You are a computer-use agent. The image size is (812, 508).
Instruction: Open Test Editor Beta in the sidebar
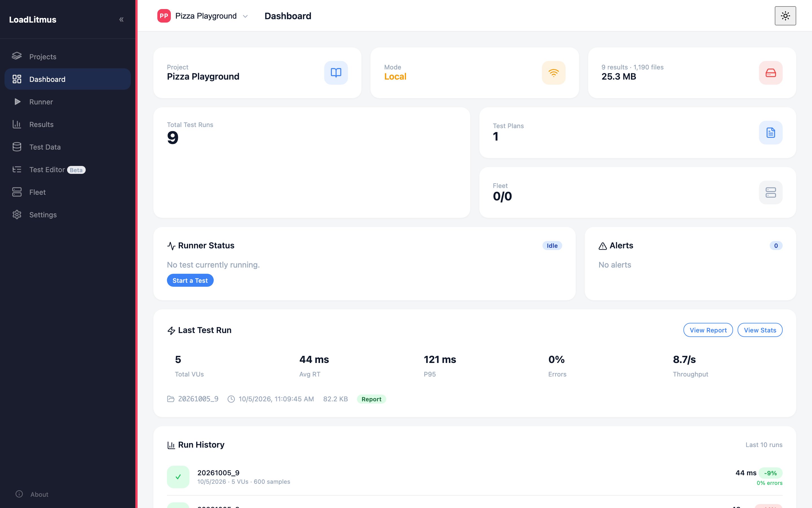click(67, 169)
